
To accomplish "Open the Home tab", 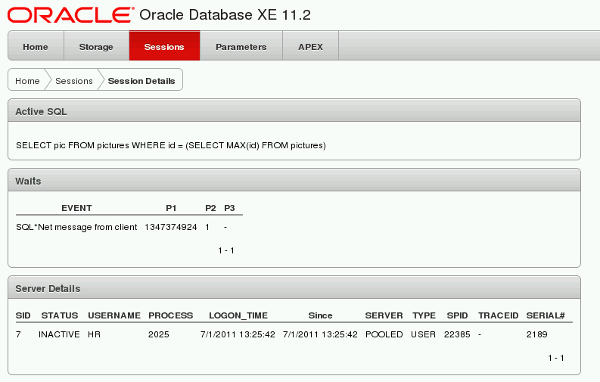I will [x=36, y=47].
